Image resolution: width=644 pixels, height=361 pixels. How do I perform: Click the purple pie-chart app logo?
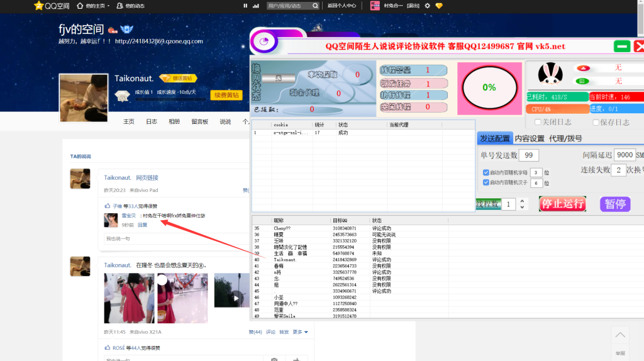(263, 43)
